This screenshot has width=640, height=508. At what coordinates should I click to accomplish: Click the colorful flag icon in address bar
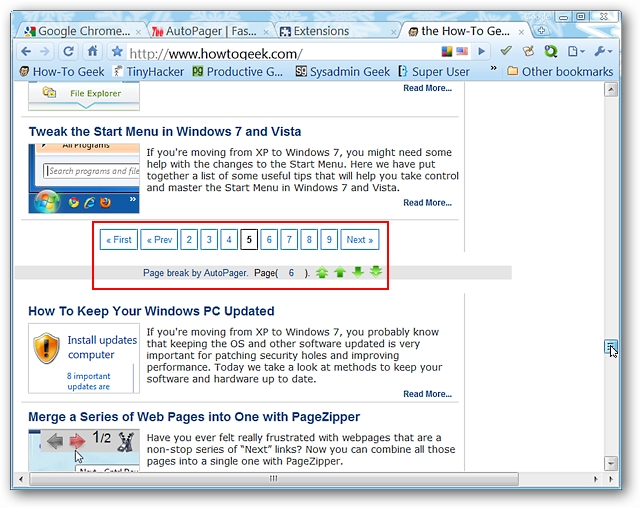(447, 51)
